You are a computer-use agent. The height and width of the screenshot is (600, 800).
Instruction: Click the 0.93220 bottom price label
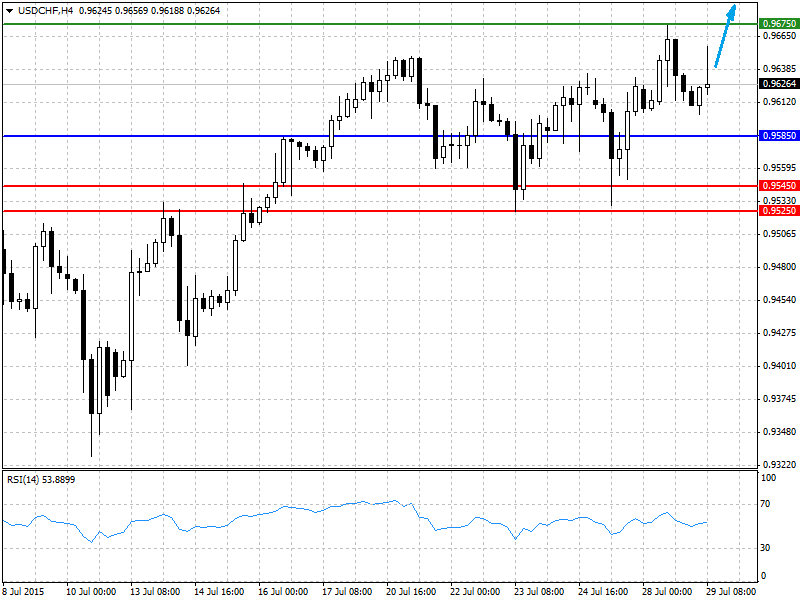click(x=779, y=465)
